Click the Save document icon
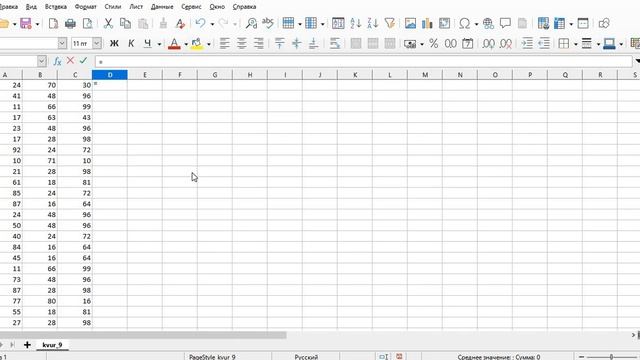 click(x=26, y=23)
